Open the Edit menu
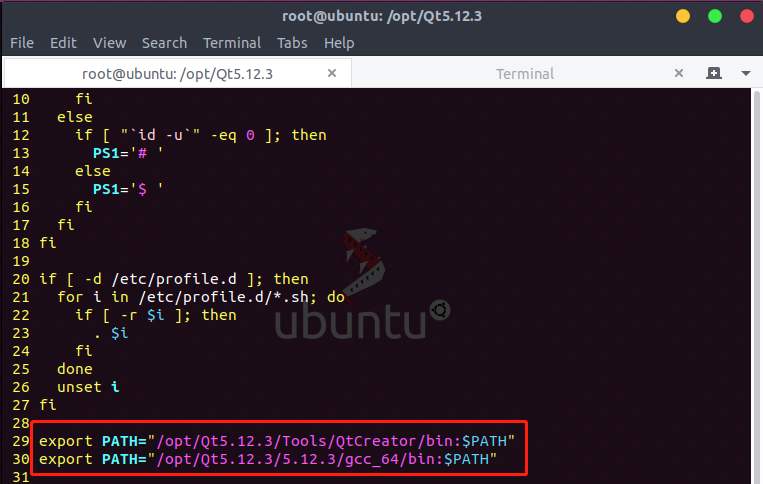The image size is (763, 484). 63,43
